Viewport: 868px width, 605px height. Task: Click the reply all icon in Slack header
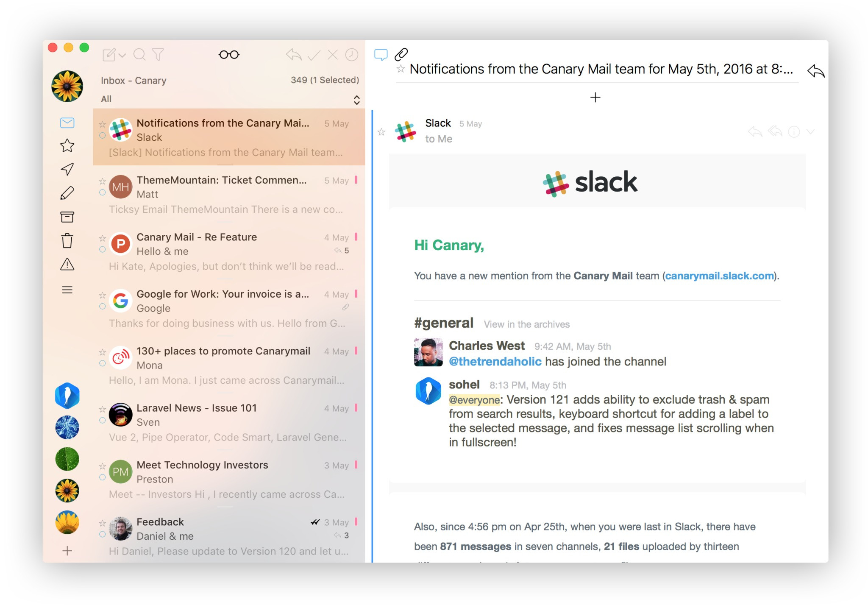coord(775,131)
